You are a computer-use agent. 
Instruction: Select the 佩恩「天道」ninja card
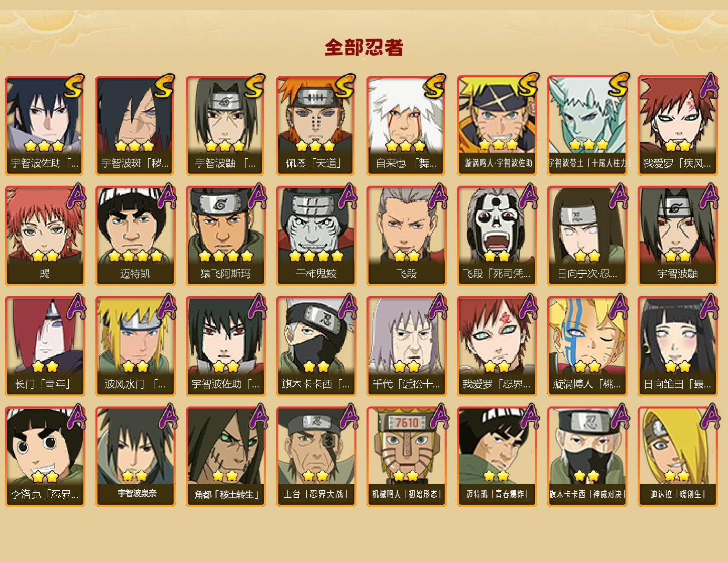316,125
